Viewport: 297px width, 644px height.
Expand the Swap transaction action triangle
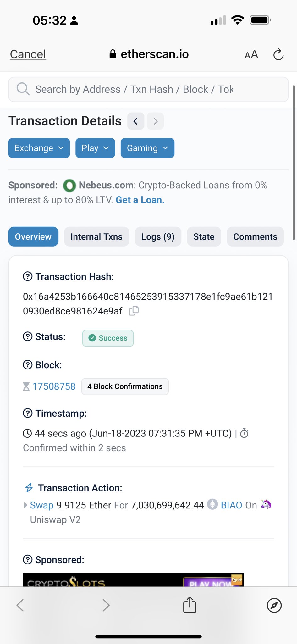25,505
